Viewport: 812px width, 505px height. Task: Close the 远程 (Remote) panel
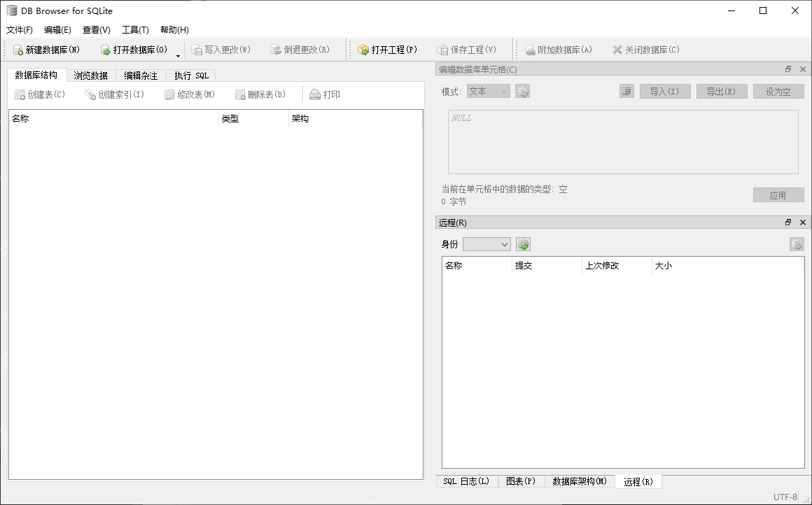[803, 222]
